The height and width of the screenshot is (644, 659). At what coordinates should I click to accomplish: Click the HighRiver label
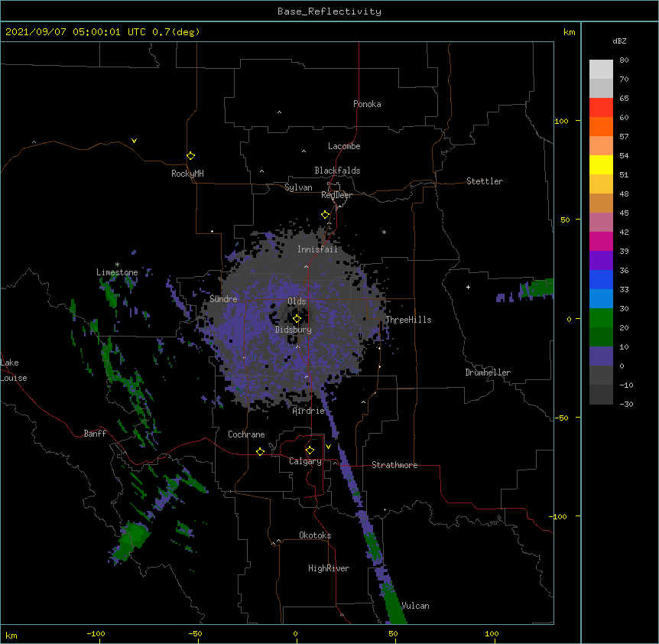coord(329,568)
